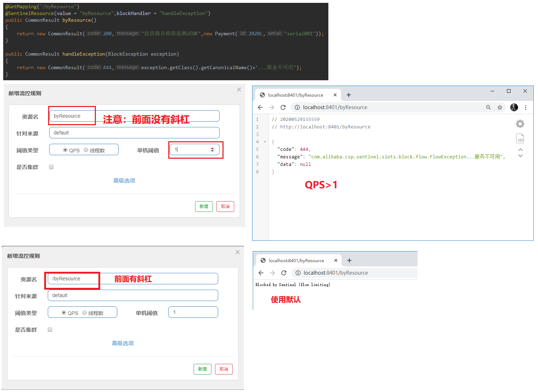Click the RAW view icon in JSON viewer
538x392 pixels.
(520, 138)
